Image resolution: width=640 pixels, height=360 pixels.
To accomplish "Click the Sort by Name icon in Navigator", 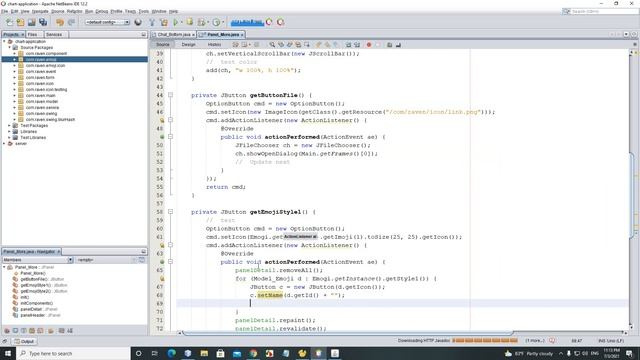I will tap(62, 331).
